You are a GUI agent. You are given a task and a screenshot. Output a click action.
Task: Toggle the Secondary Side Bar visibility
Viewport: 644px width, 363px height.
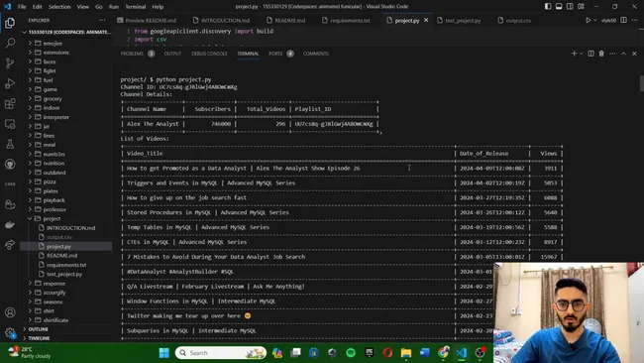click(x=570, y=7)
